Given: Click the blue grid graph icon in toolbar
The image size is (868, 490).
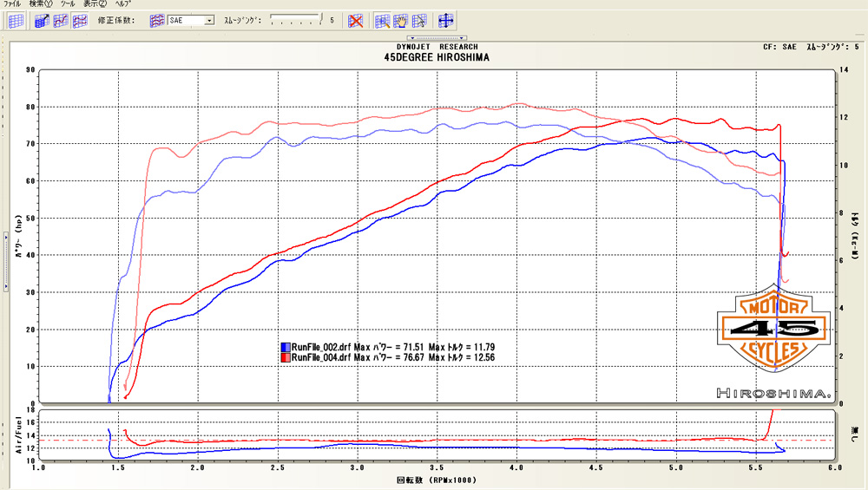Looking at the screenshot, I should [15, 20].
